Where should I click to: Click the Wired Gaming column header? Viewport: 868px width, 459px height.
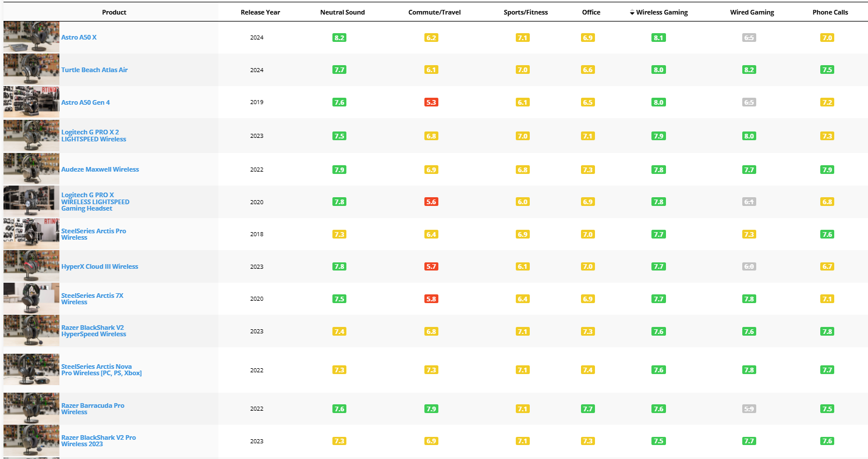tap(752, 12)
